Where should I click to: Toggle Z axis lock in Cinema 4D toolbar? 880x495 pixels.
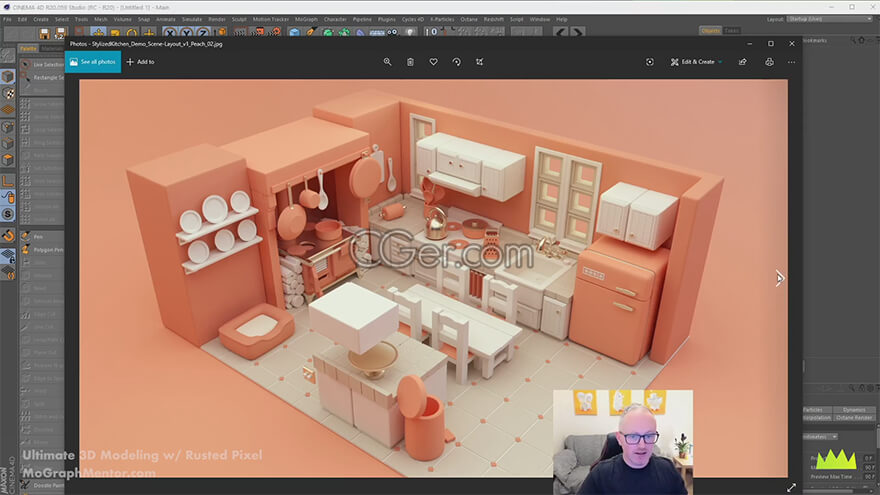203,33
